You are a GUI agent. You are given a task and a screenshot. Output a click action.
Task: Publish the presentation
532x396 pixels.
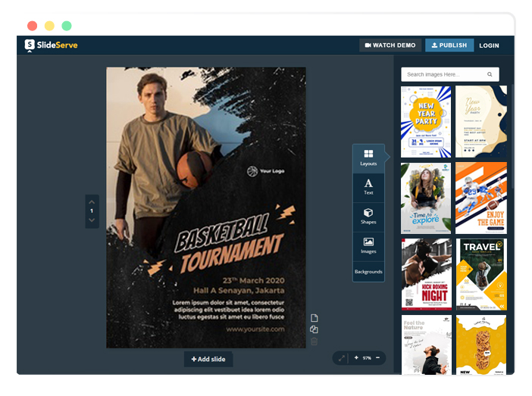[x=449, y=45]
